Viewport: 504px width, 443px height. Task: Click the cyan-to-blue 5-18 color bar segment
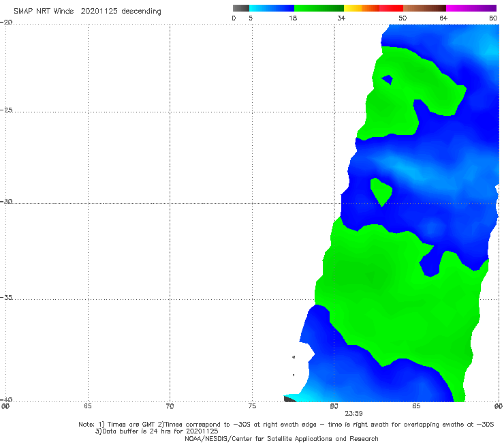pyautogui.click(x=272, y=8)
